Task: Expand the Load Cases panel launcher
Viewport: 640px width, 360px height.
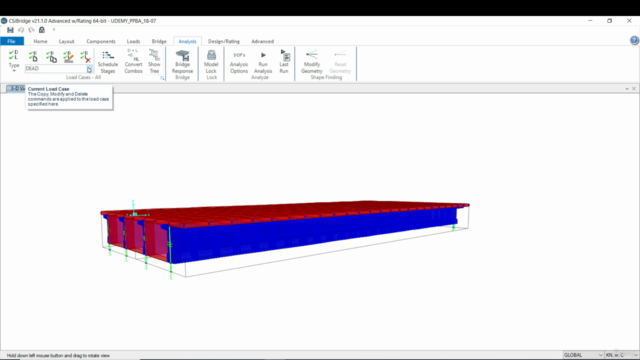Action: pyautogui.click(x=162, y=78)
